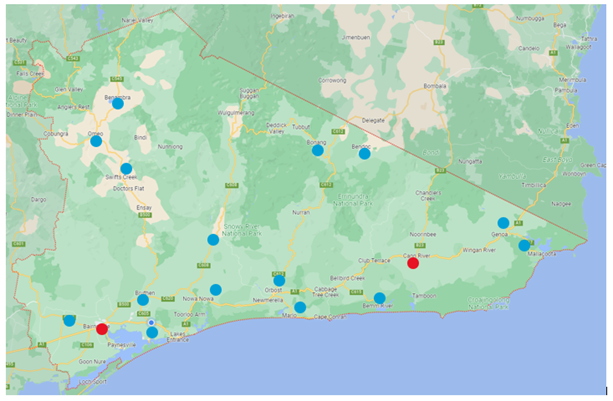
Task: Click the blue marker at Genoa
Action: click(x=503, y=223)
